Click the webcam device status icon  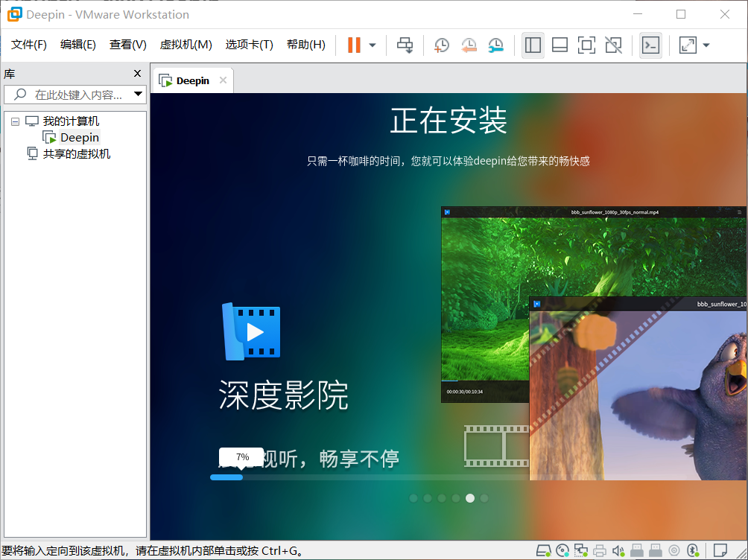(674, 551)
